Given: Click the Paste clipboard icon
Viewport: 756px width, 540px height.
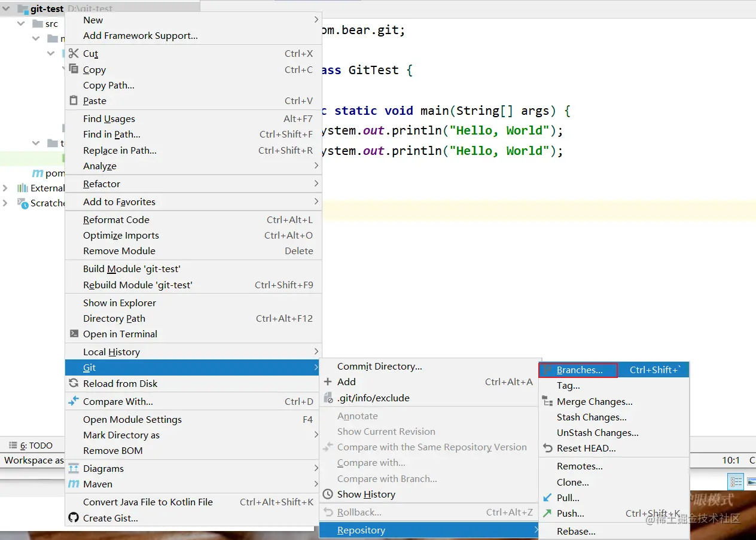Looking at the screenshot, I should [x=74, y=100].
